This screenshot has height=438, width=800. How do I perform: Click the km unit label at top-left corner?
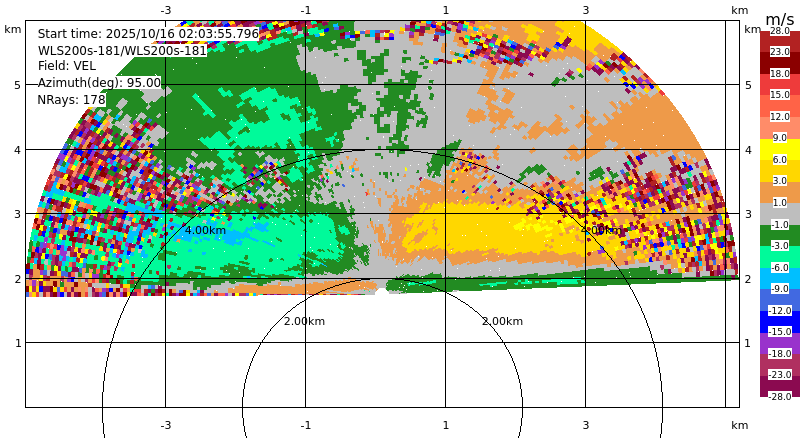[x=13, y=29]
